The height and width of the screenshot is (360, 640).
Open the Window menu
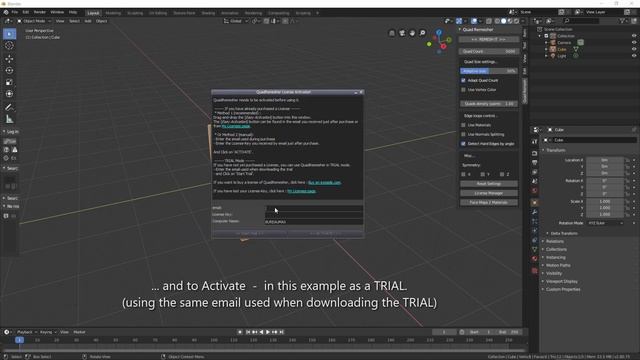point(57,12)
